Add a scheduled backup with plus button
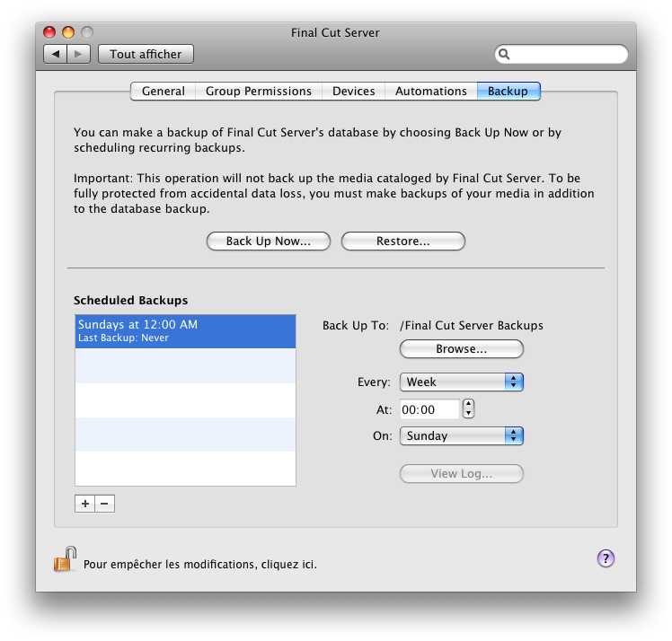 [84, 504]
